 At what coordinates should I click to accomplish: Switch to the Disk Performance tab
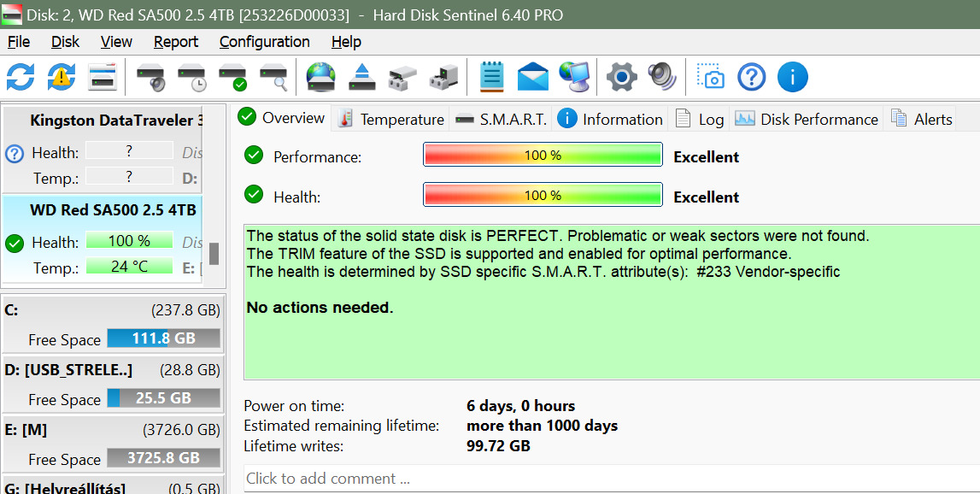tap(807, 119)
